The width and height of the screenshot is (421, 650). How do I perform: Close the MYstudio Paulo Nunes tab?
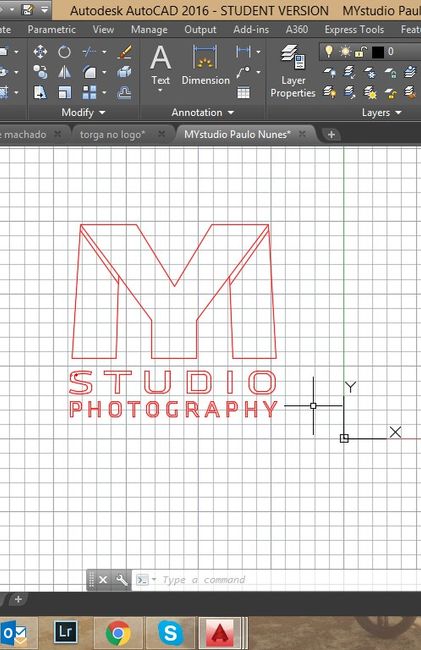pyautogui.click(x=302, y=134)
